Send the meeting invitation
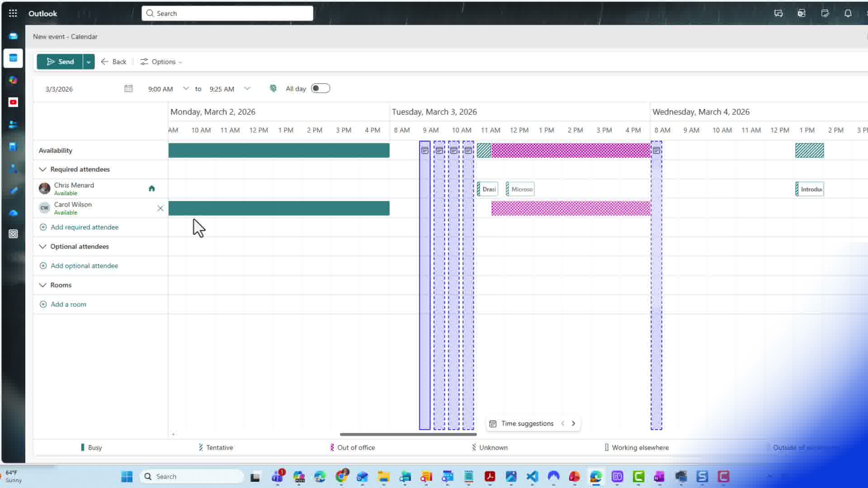This screenshot has width=868, height=488. pyautogui.click(x=61, y=61)
